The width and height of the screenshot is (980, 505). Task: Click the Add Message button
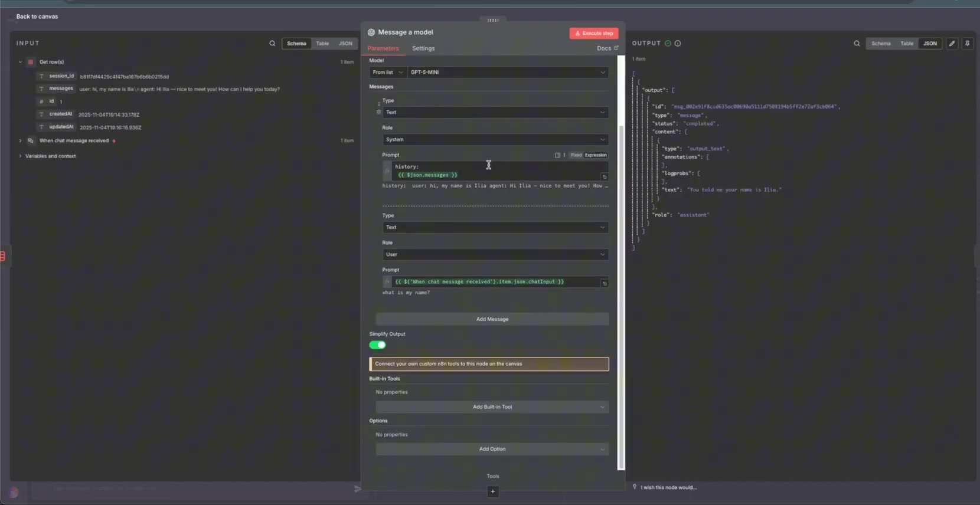(492, 319)
